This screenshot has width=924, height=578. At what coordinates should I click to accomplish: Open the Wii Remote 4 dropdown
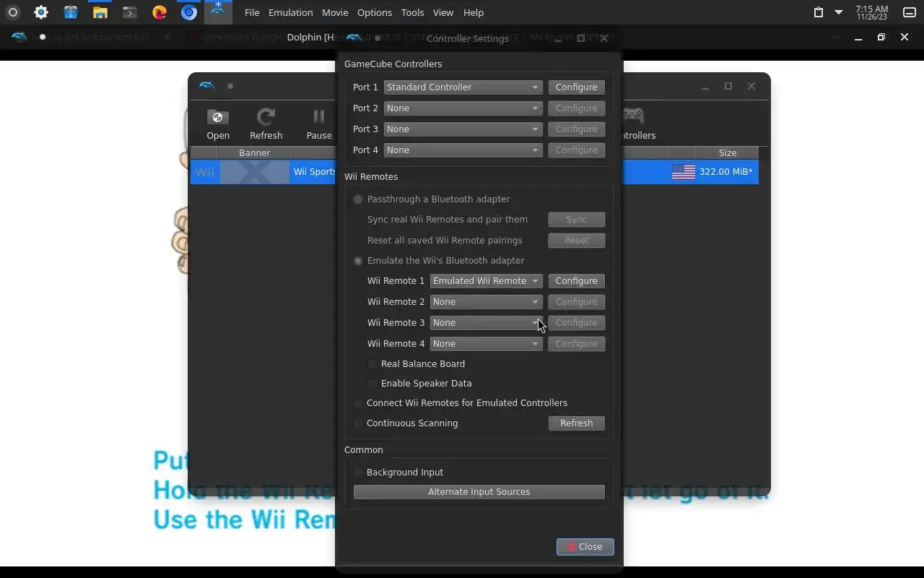coord(486,343)
